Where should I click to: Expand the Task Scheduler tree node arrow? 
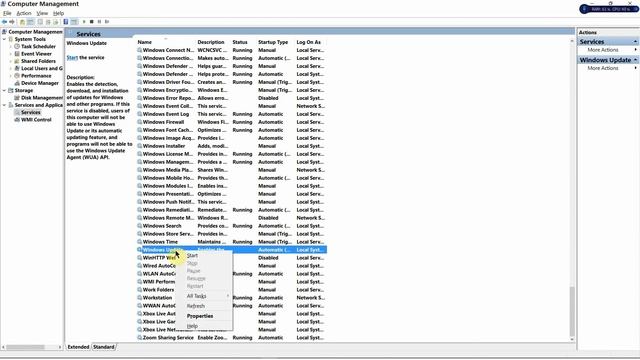11,47
